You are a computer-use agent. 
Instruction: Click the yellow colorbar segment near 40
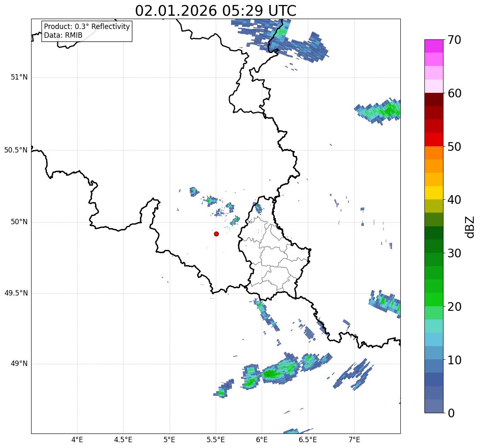[x=434, y=193]
